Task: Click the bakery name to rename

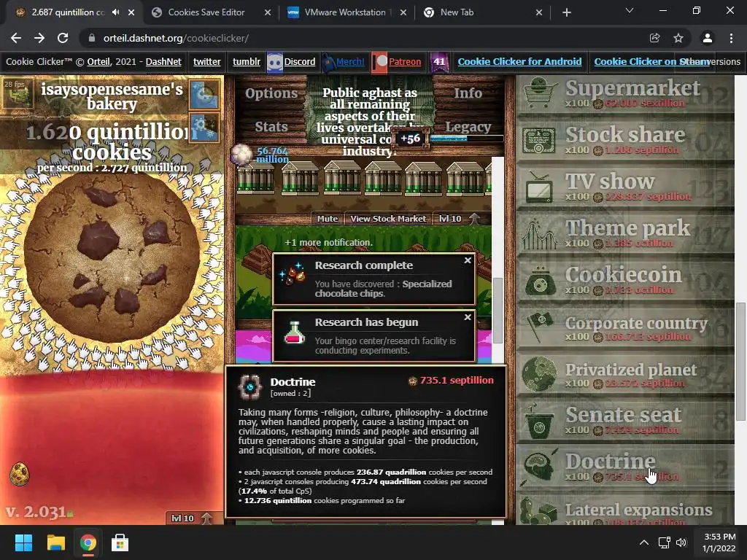Action: click(112, 96)
